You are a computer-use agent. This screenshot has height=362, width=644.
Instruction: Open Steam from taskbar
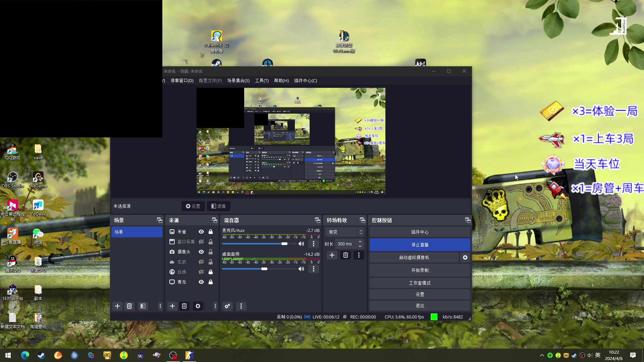(41, 355)
